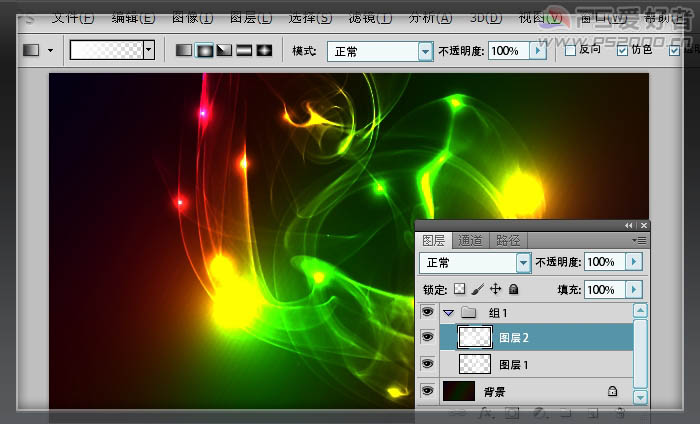
Task: Click the lock position move icon
Action: [x=495, y=289]
